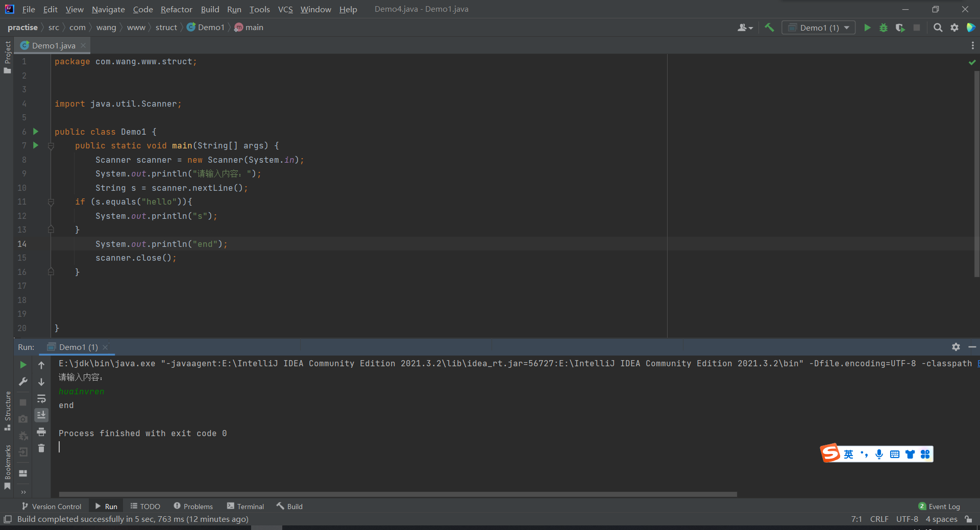The width and height of the screenshot is (980, 530).
Task: Open IDE settings gear in the main toolbar
Action: [x=954, y=28]
